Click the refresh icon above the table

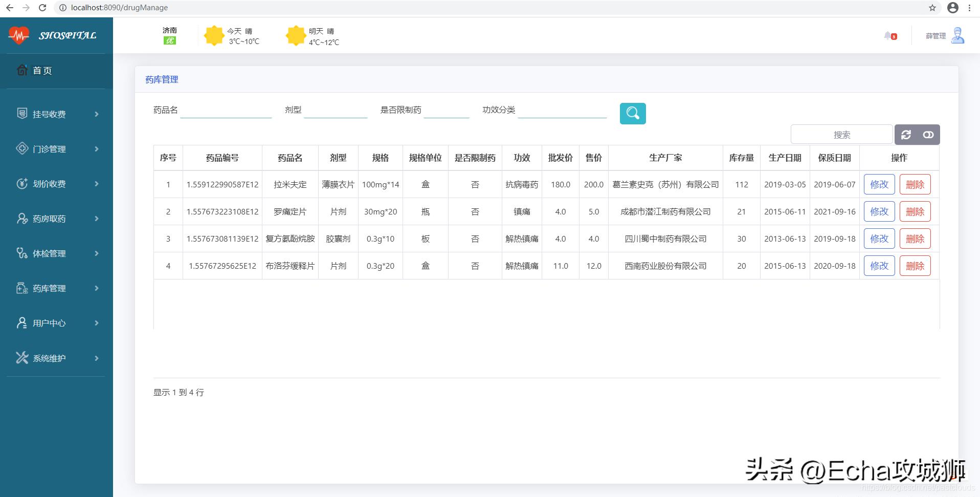click(x=906, y=134)
